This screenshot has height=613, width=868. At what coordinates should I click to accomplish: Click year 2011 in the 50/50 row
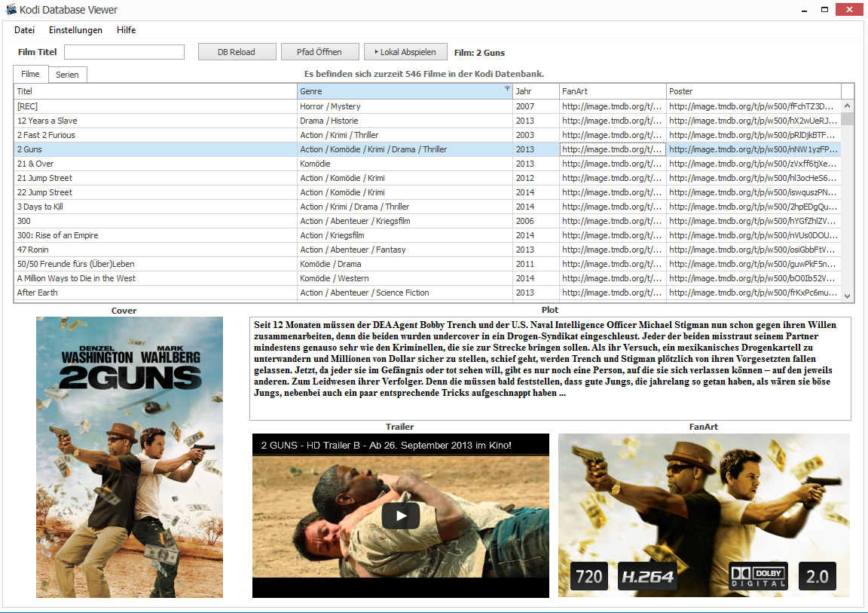pyautogui.click(x=536, y=265)
